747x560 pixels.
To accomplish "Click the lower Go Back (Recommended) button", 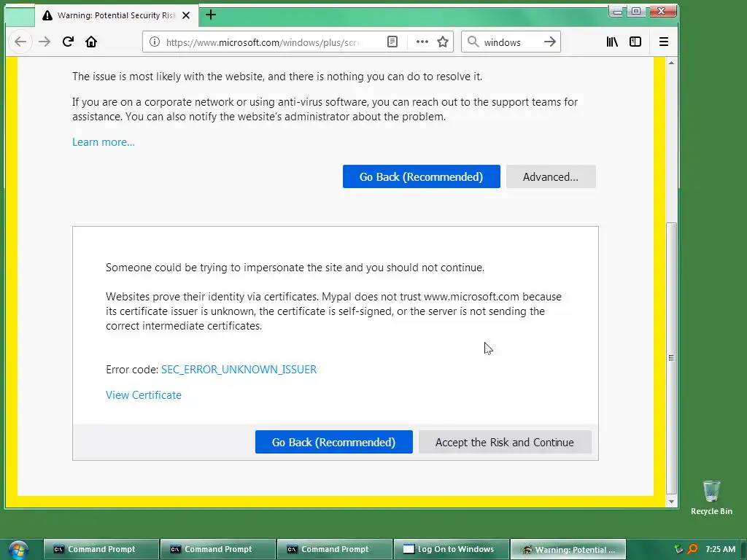I will (333, 442).
